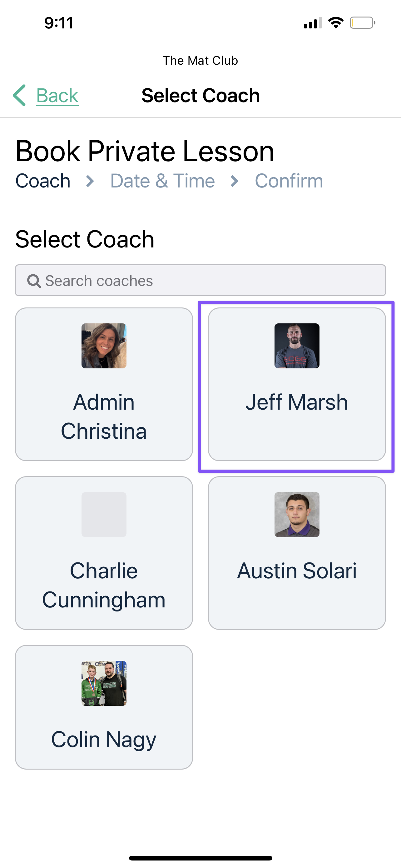Select the Confirm breadcrumb step
The image size is (401, 868).
289,181
